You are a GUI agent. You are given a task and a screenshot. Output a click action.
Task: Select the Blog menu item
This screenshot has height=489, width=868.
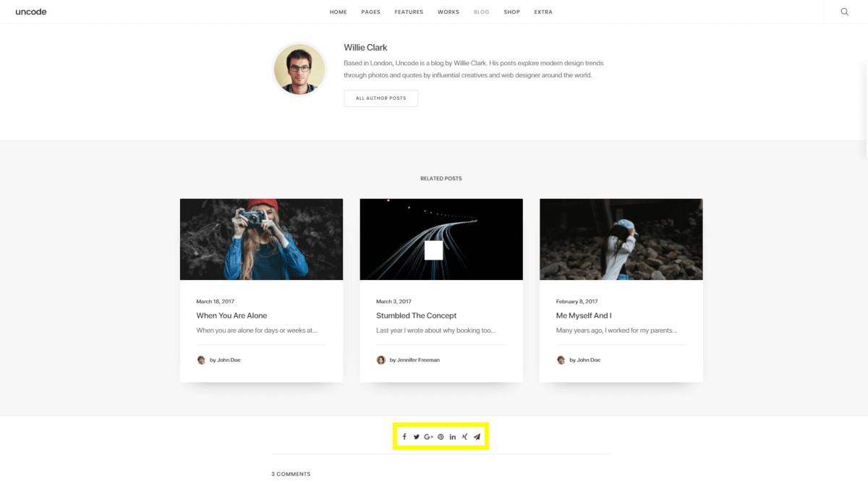click(482, 12)
